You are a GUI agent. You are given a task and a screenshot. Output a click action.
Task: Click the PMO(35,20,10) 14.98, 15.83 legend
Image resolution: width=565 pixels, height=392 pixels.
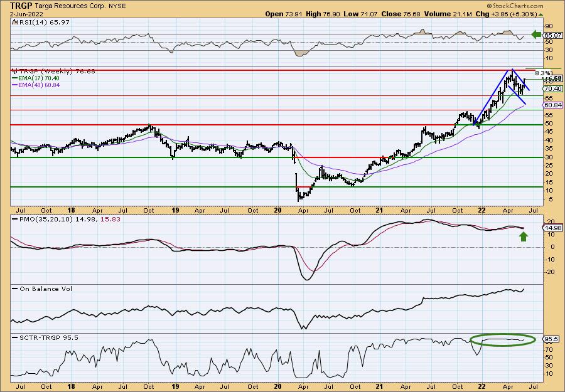(67, 220)
